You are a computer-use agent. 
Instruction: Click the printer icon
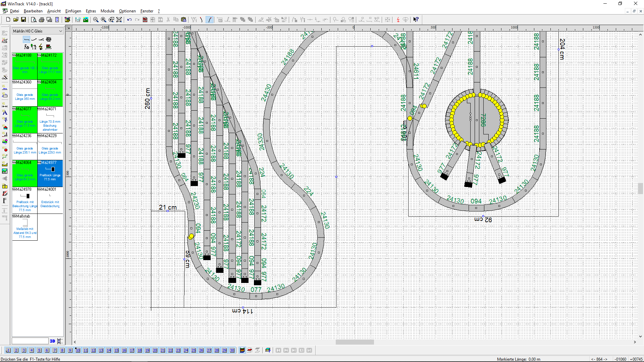click(41, 20)
